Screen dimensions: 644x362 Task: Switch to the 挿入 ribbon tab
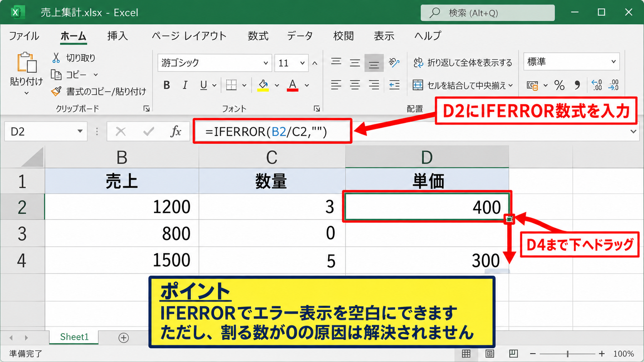point(117,36)
